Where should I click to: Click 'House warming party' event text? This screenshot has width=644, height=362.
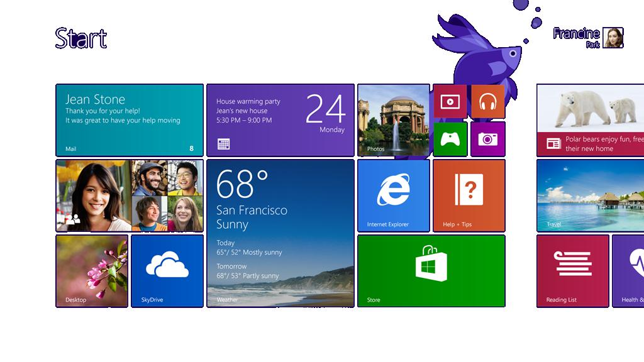tap(248, 101)
